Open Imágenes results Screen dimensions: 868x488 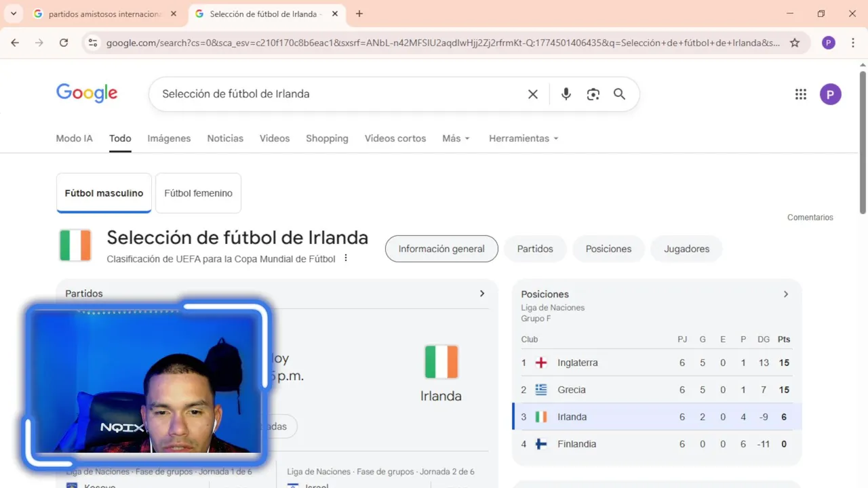[169, 138]
